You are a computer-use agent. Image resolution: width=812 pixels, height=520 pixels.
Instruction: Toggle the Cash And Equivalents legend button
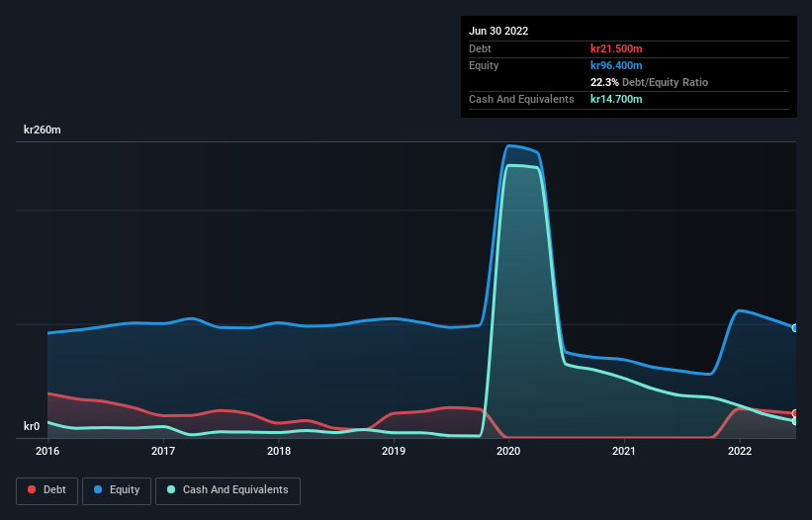[x=227, y=490]
